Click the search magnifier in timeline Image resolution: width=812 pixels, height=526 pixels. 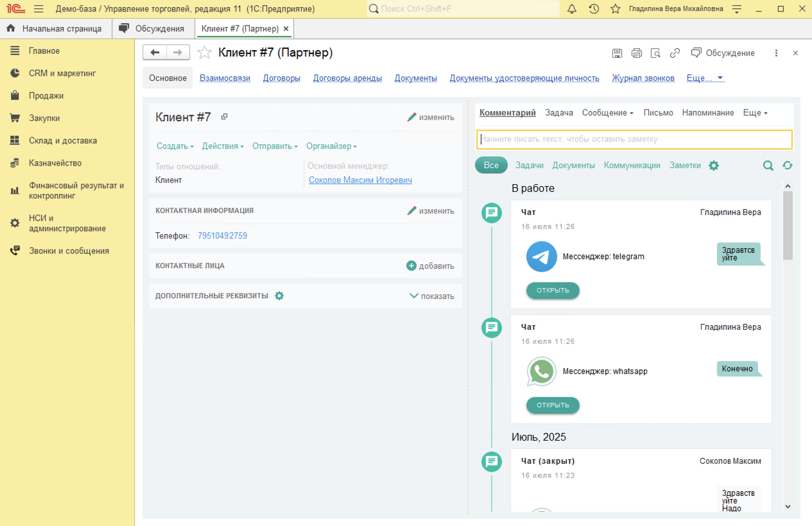[x=768, y=165]
